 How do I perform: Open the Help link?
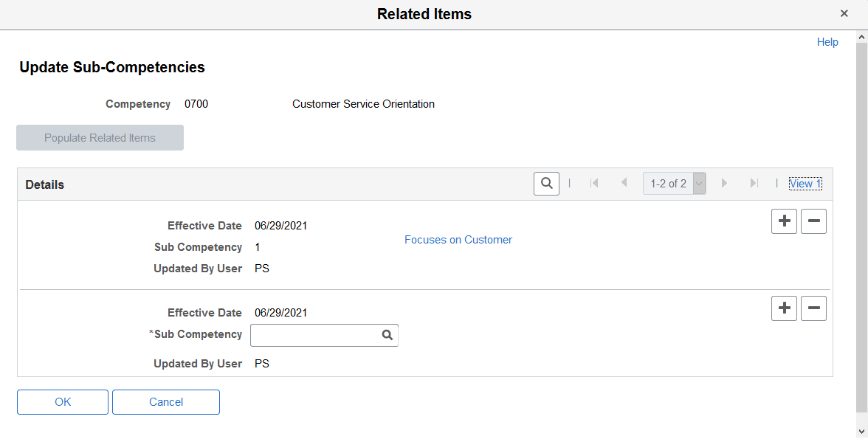click(x=827, y=42)
